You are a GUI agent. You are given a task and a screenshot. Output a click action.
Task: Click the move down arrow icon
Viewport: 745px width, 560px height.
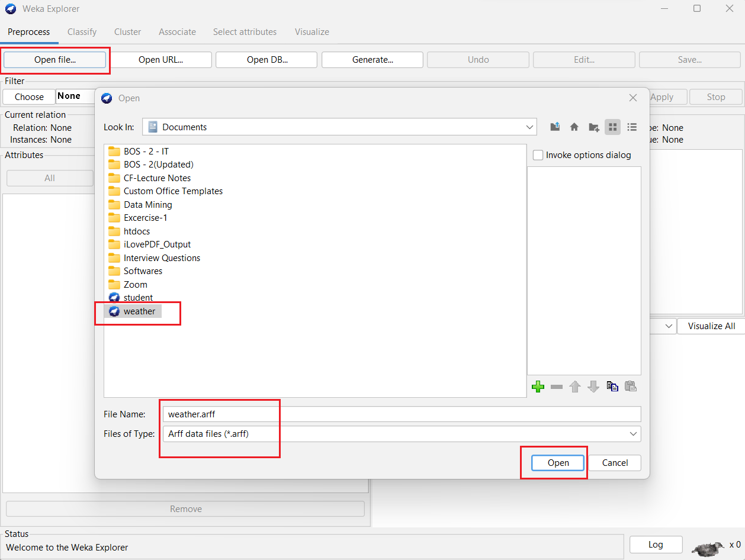(x=593, y=387)
